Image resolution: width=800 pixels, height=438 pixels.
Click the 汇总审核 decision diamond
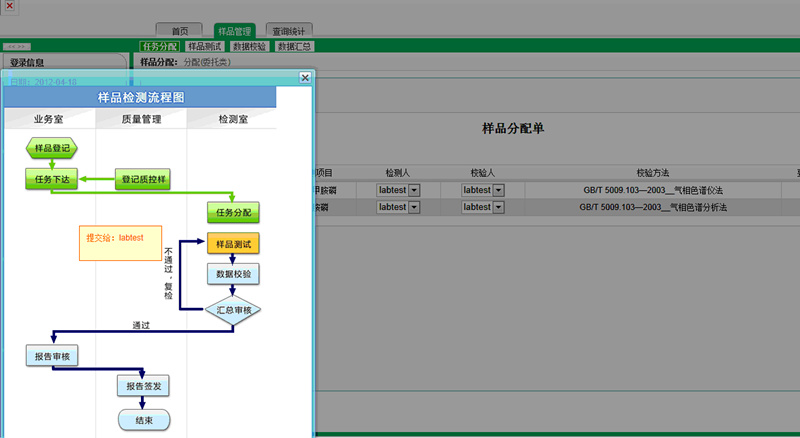(x=233, y=310)
